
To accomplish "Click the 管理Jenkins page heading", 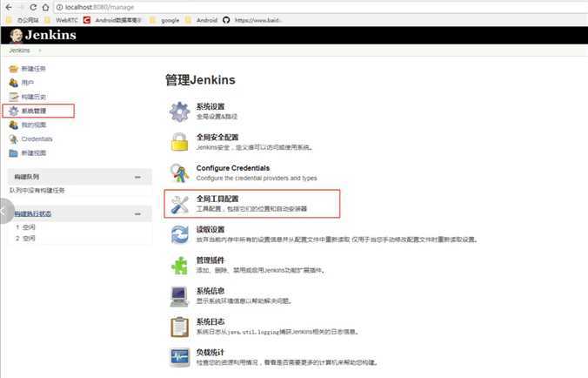I will [200, 80].
